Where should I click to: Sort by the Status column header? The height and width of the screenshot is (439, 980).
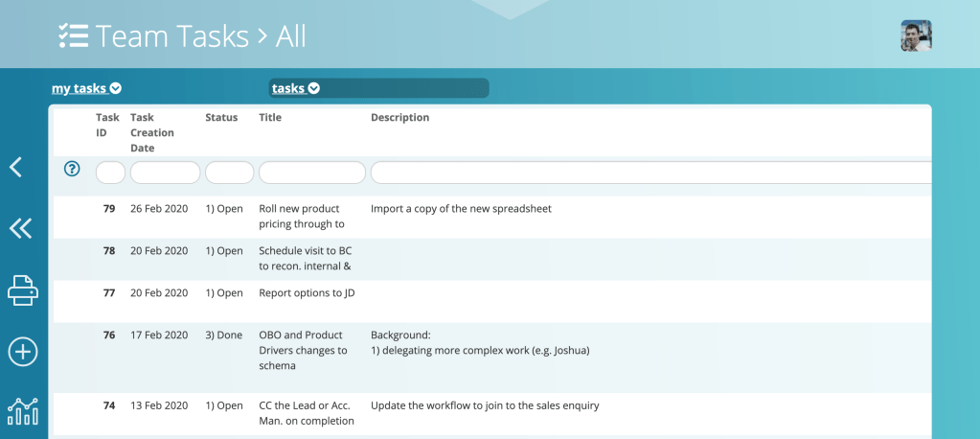(221, 118)
